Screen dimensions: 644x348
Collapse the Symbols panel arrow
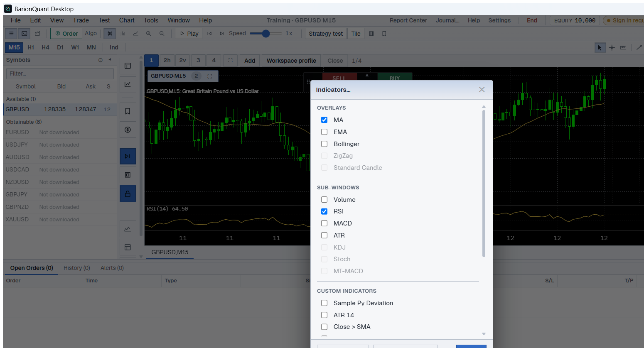point(110,60)
